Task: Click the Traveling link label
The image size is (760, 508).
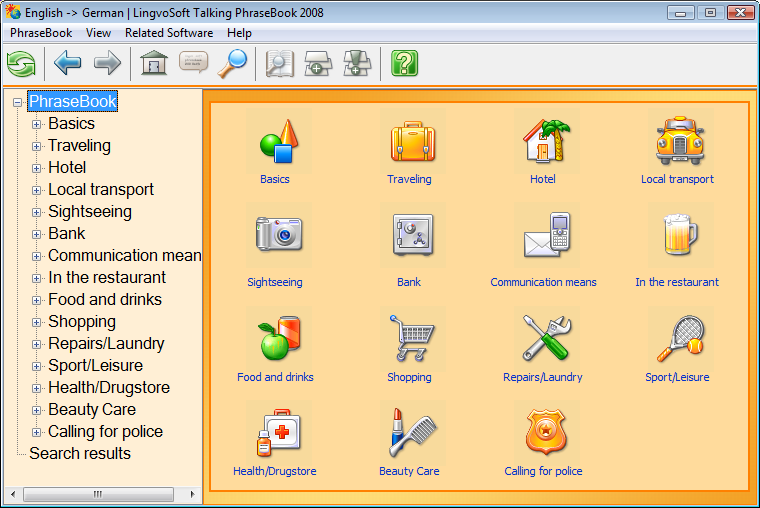Action: [409, 179]
